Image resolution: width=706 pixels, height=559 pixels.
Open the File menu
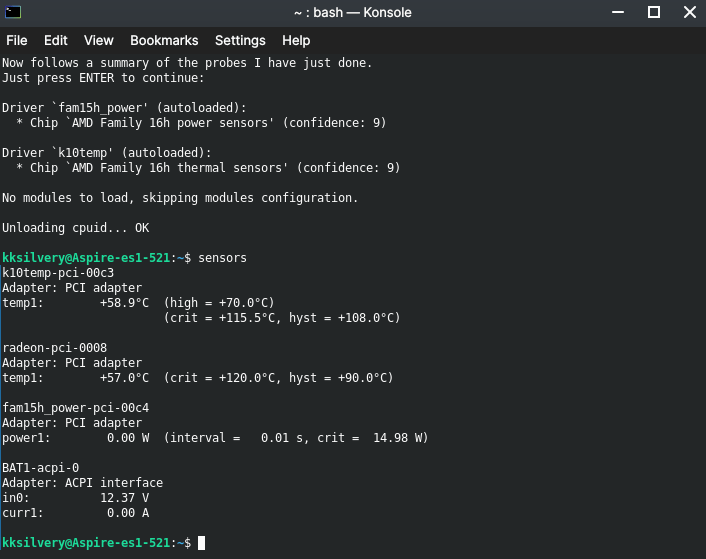[17, 41]
